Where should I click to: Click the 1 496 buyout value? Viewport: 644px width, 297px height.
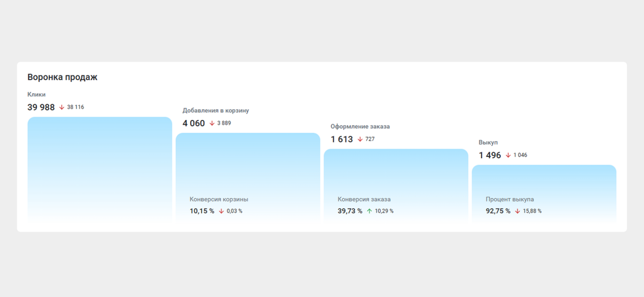tap(490, 155)
